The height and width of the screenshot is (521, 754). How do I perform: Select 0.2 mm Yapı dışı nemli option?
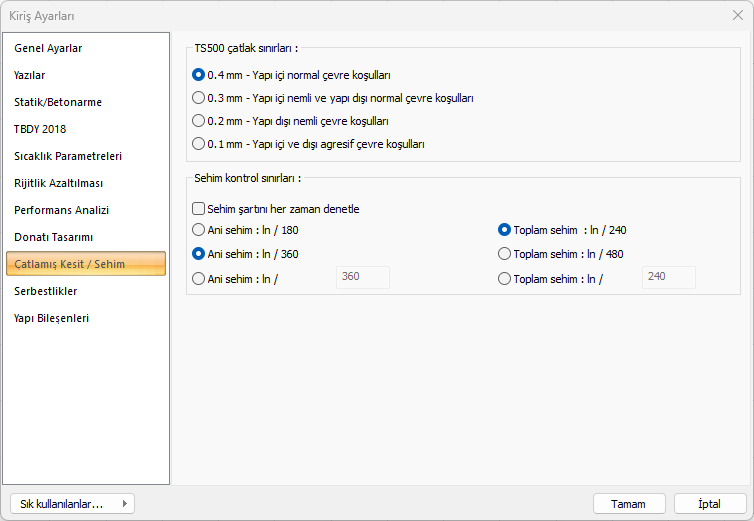(198, 121)
